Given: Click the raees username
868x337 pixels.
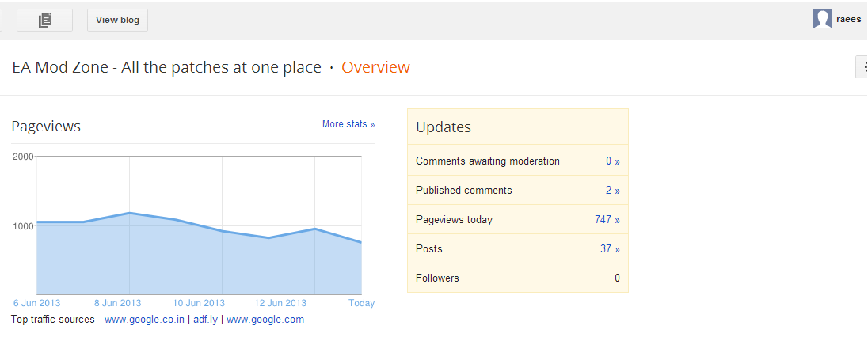Looking at the screenshot, I should pyautogui.click(x=851, y=20).
